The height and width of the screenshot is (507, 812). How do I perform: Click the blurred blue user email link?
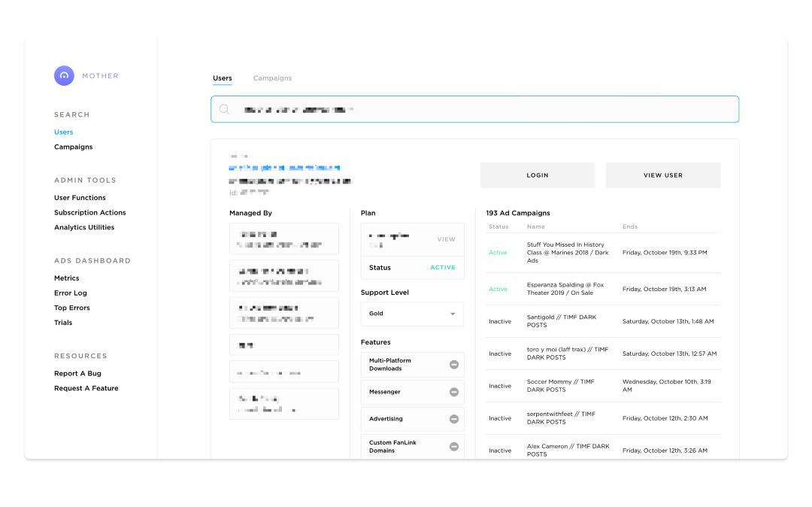point(284,168)
